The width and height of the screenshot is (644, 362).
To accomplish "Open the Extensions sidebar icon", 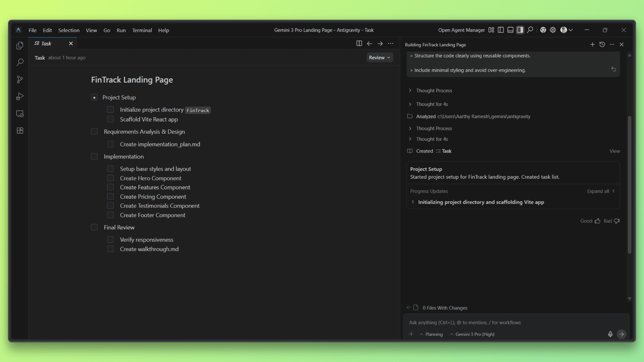I will [x=20, y=131].
